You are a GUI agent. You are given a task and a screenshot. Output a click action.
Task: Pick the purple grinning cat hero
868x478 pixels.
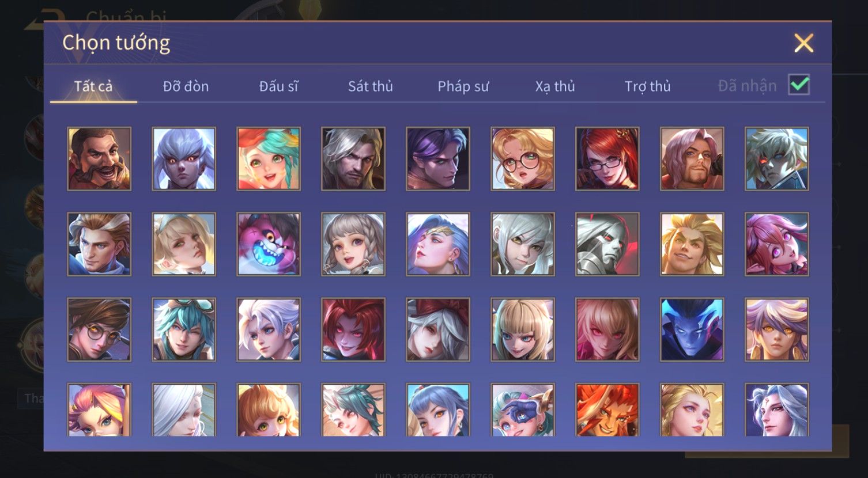point(269,244)
